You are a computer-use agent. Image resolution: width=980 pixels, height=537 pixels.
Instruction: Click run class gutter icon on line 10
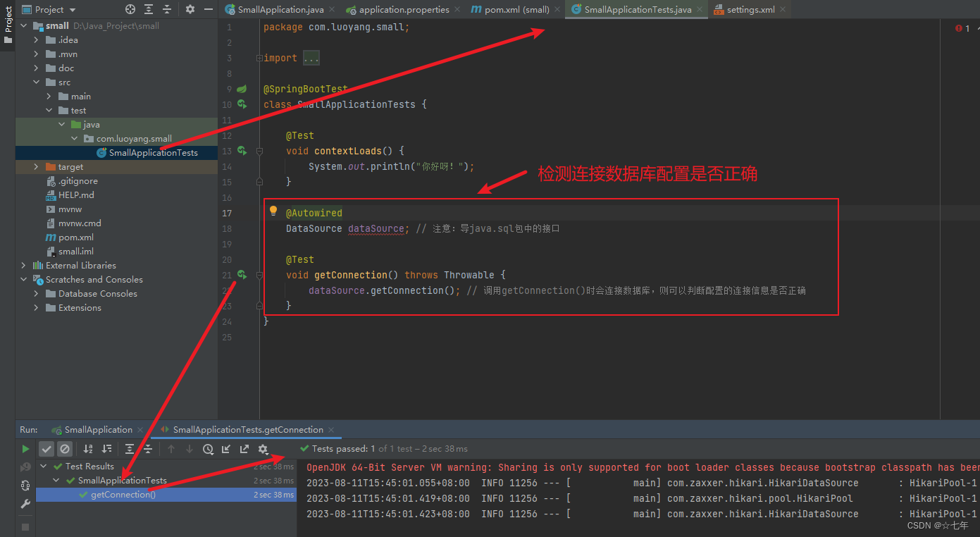tap(242, 104)
